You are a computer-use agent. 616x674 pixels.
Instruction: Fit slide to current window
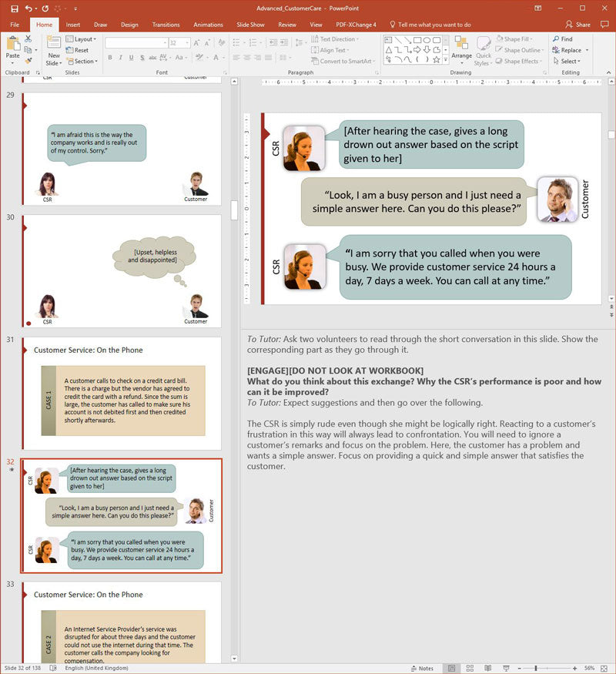coord(604,668)
